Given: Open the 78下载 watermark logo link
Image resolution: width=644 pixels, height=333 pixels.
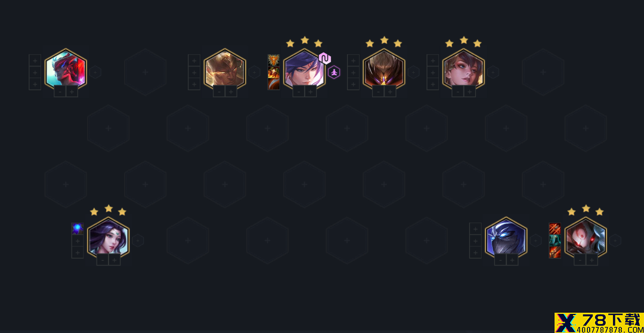Looking at the screenshot, I should [x=599, y=323].
